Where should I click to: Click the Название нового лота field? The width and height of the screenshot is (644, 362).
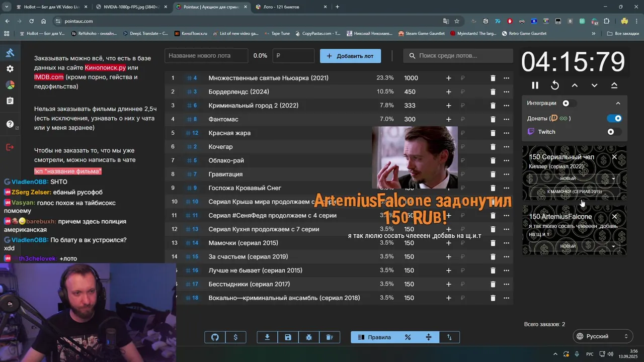click(x=206, y=56)
